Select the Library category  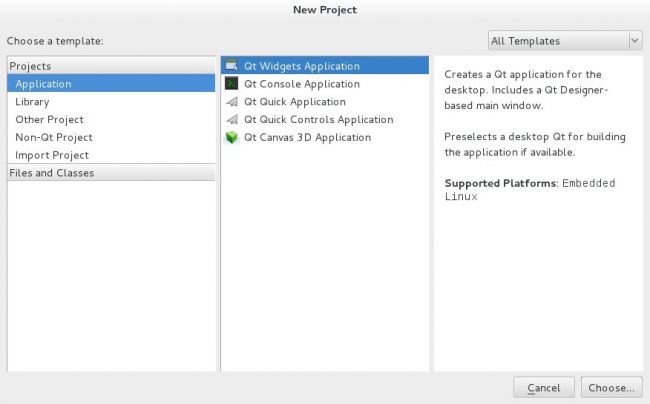pyautogui.click(x=32, y=102)
